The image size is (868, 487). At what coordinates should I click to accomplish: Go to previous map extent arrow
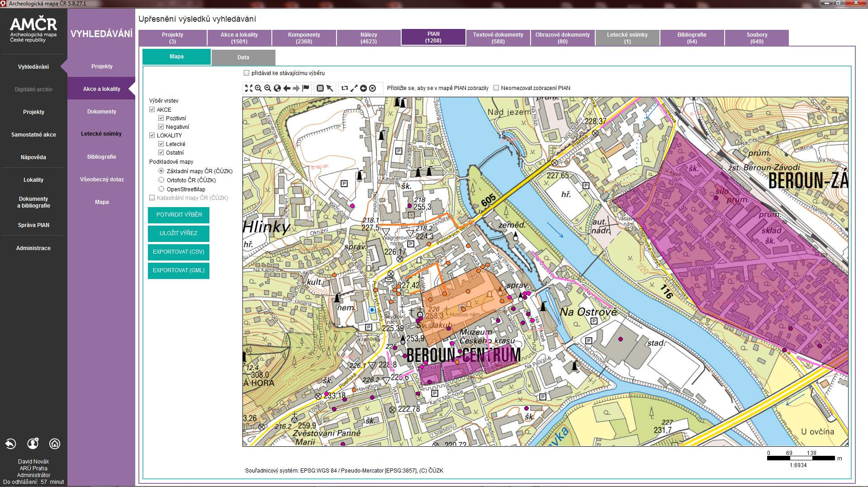pos(287,88)
